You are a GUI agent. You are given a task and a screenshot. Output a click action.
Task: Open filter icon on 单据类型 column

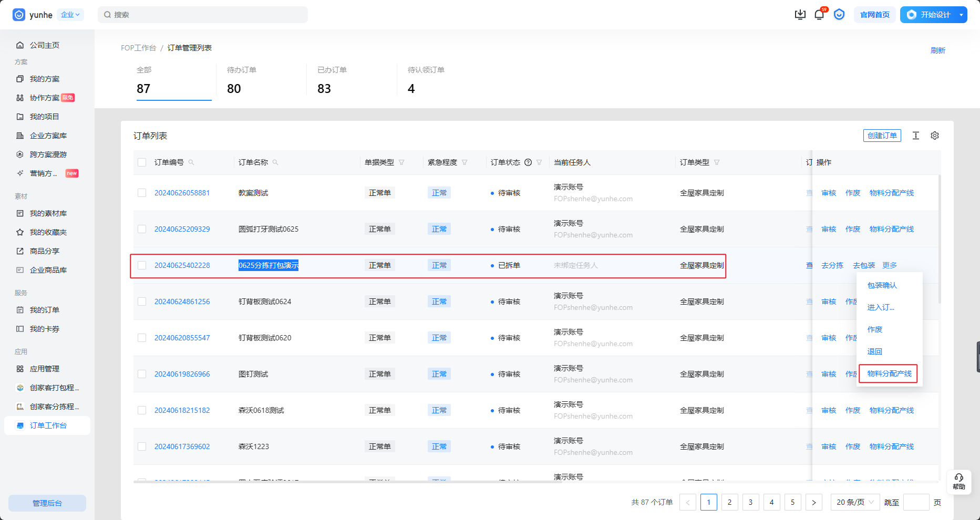[401, 162]
